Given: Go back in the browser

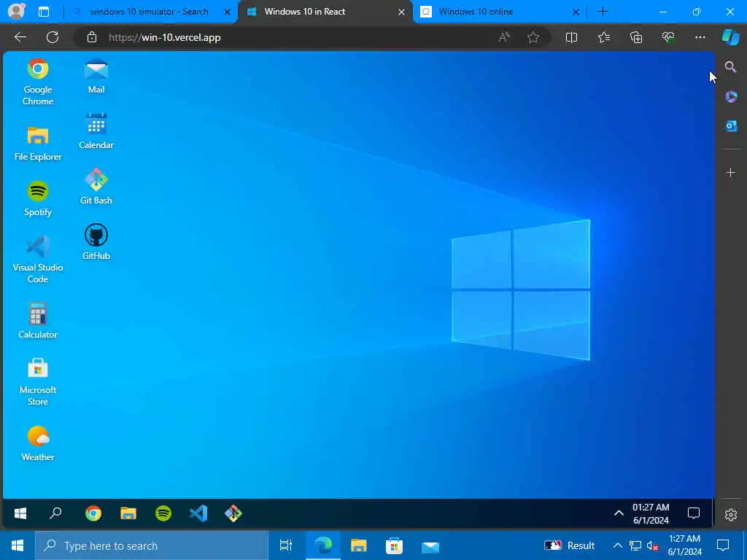Looking at the screenshot, I should [x=20, y=37].
